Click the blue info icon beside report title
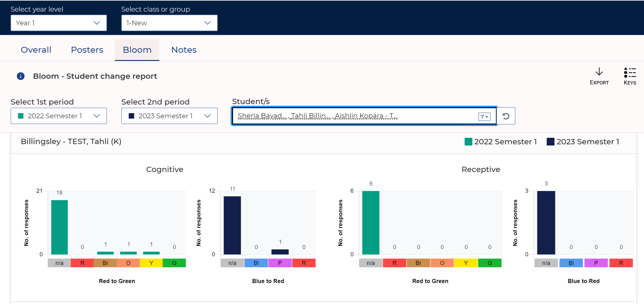Screen dimensions: 644x304 click(x=20, y=76)
